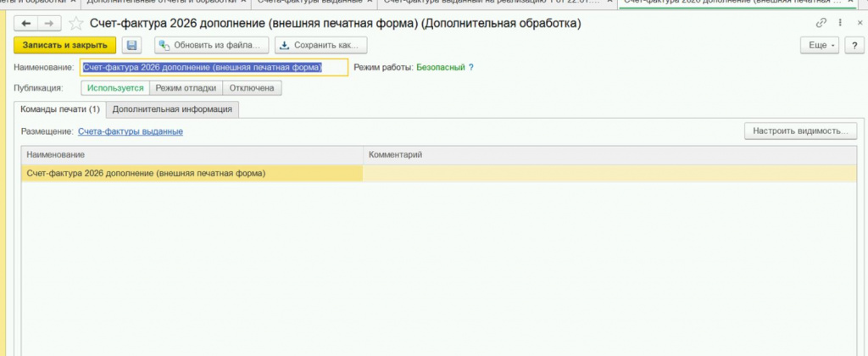Focus the Наименование input field
Viewport: 868px width, 356px height.
(x=214, y=68)
